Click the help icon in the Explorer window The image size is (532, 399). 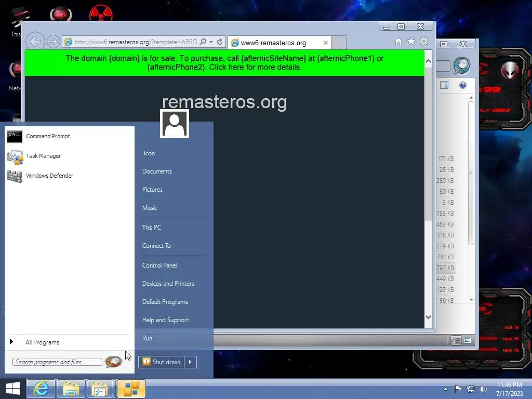pos(463,85)
